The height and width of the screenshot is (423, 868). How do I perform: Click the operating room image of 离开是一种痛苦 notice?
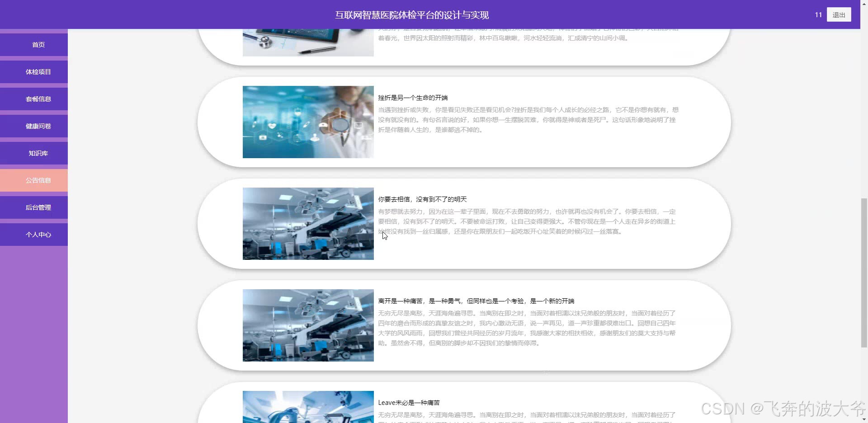tap(308, 325)
